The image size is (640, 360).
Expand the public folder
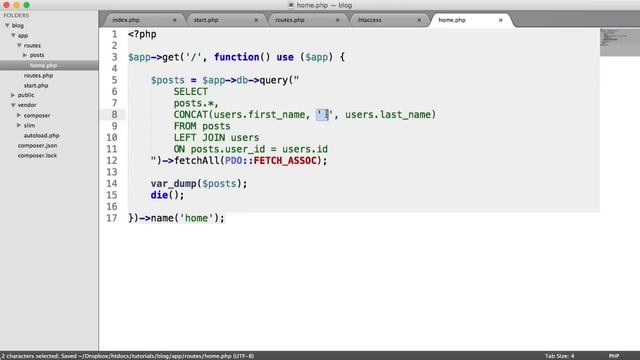pyautogui.click(x=13, y=95)
